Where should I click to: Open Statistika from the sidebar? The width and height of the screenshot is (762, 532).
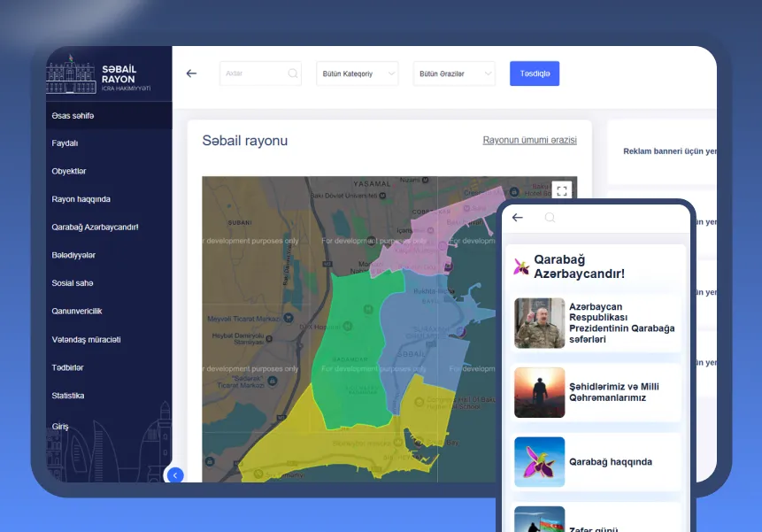[67, 396]
